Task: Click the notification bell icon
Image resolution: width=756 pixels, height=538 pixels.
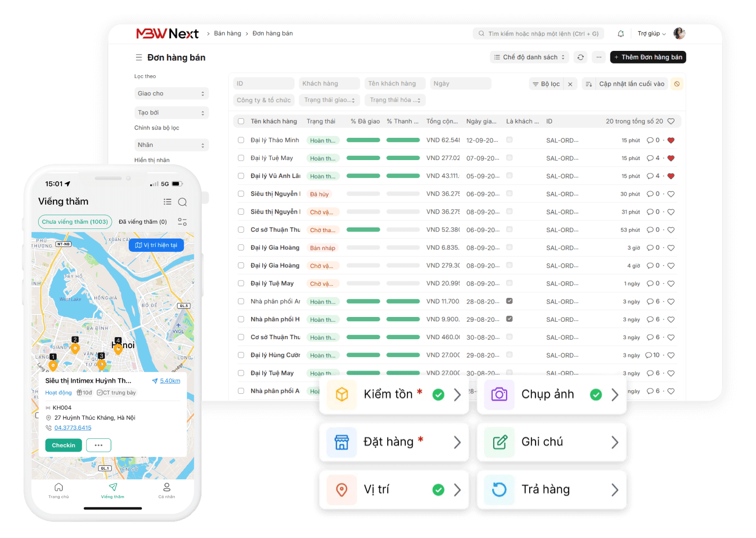Action: 620,33
